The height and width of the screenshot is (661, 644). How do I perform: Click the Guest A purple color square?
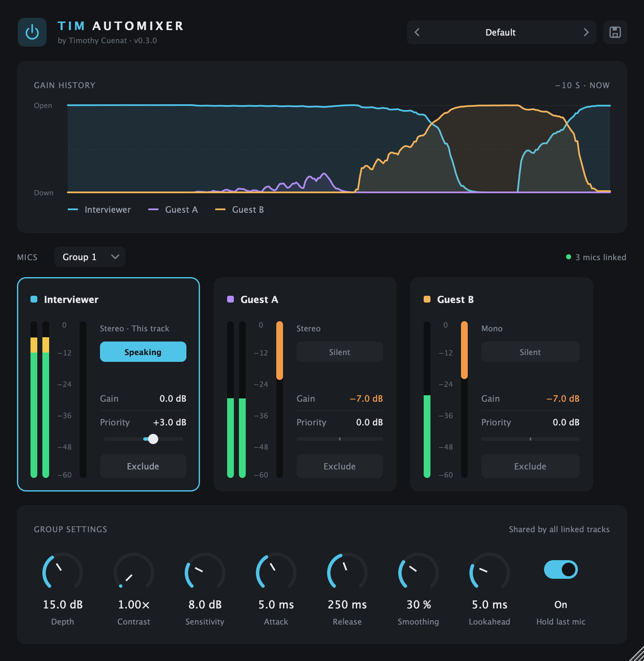230,299
